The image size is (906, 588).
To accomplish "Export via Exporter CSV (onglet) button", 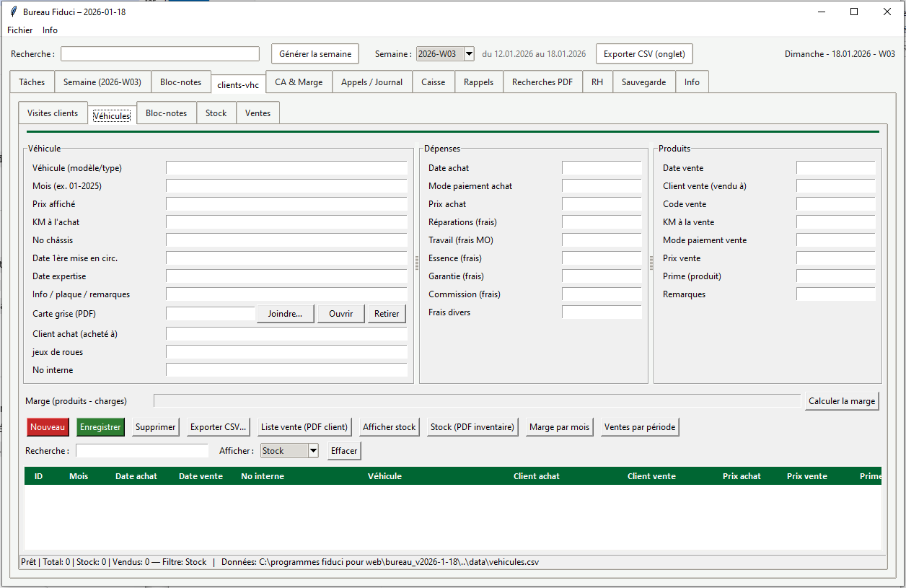I will pyautogui.click(x=644, y=54).
